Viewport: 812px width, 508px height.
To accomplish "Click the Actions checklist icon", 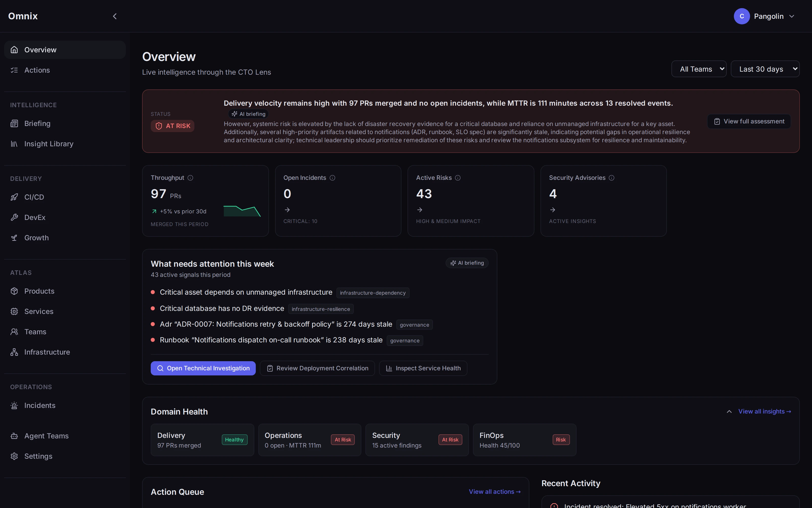I will coord(14,70).
